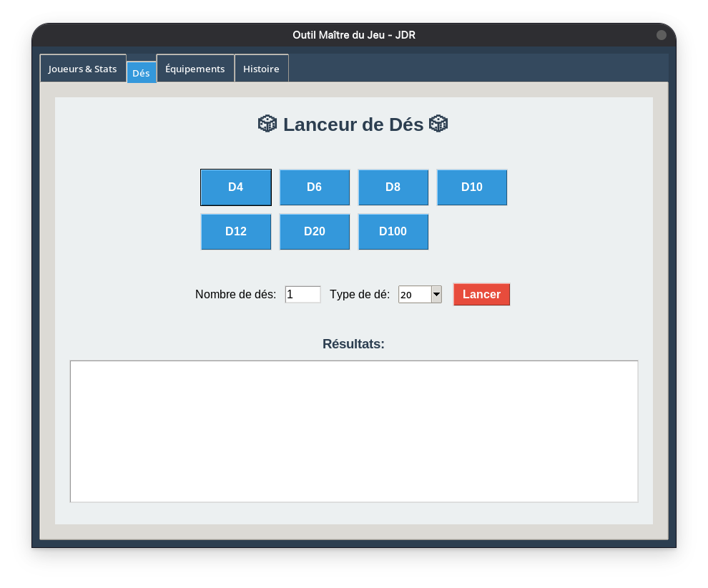708x588 pixels.
Task: Open the Joueurs & Stats tab
Action: point(83,69)
